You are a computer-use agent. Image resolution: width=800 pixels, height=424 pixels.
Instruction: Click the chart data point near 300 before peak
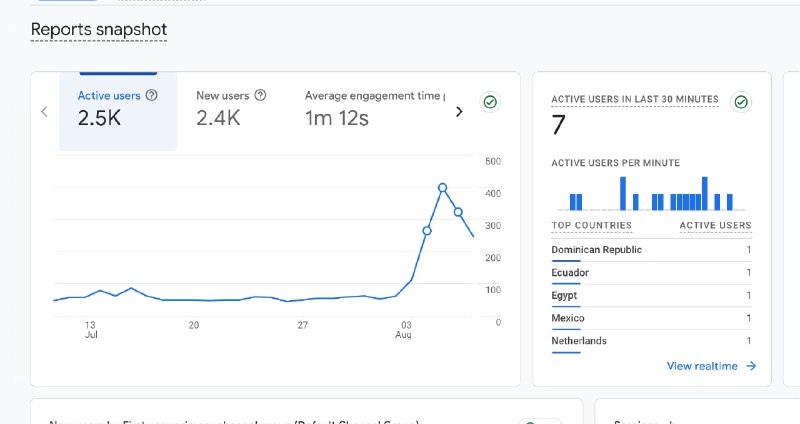427,231
